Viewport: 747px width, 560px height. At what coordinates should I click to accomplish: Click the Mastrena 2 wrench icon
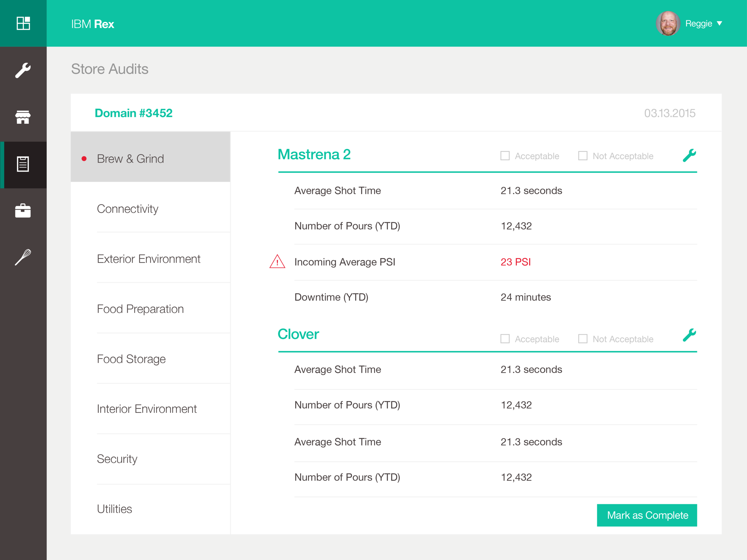pos(689,156)
